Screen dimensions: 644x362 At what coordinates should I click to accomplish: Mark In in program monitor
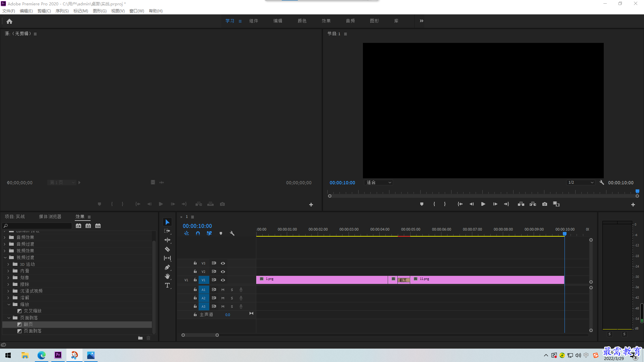[x=434, y=204]
